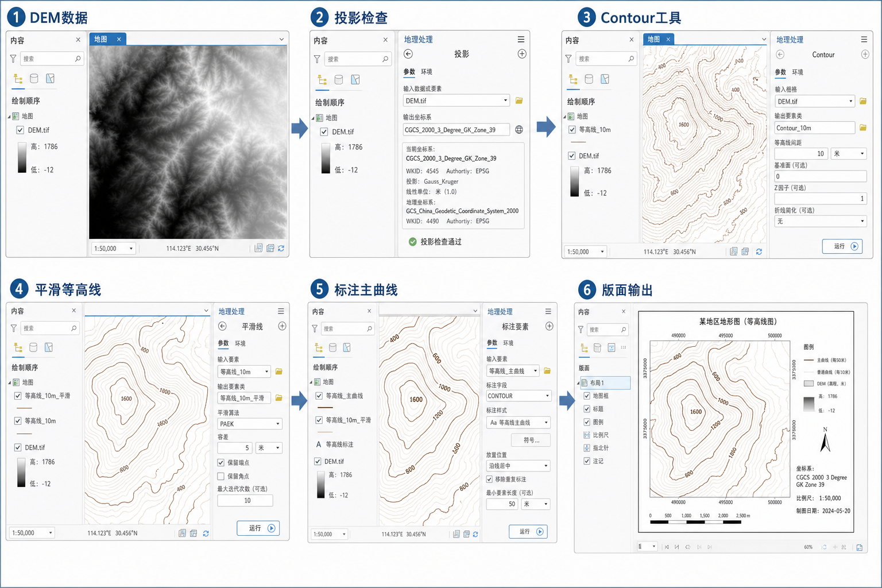This screenshot has height=588, width=882.
Task: Run the Contour tool with 运行 button
Action: 842,246
